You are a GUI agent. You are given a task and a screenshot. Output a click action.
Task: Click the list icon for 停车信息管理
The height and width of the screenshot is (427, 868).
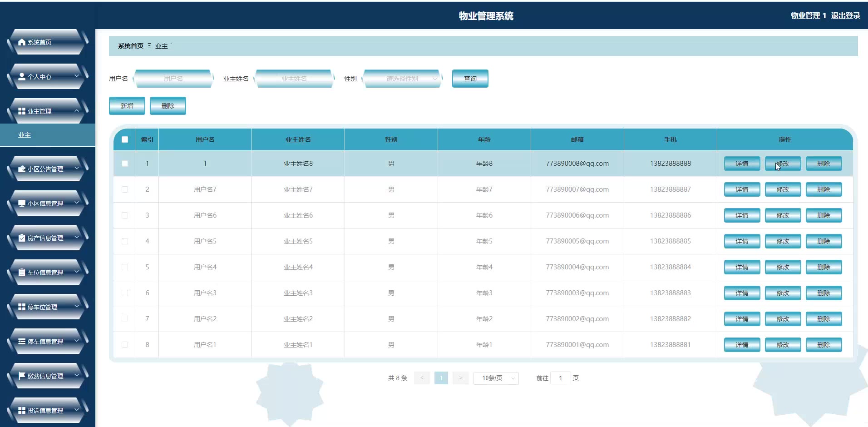click(x=21, y=342)
